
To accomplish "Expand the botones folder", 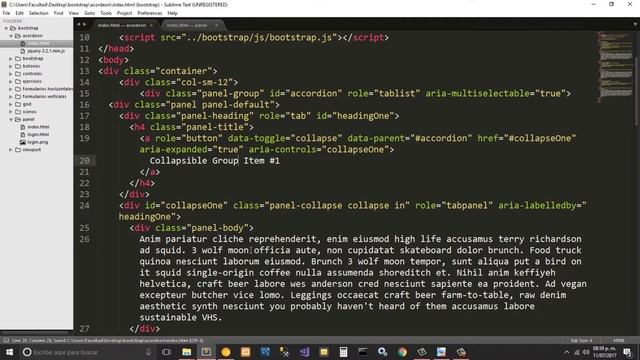I will tap(11, 66).
